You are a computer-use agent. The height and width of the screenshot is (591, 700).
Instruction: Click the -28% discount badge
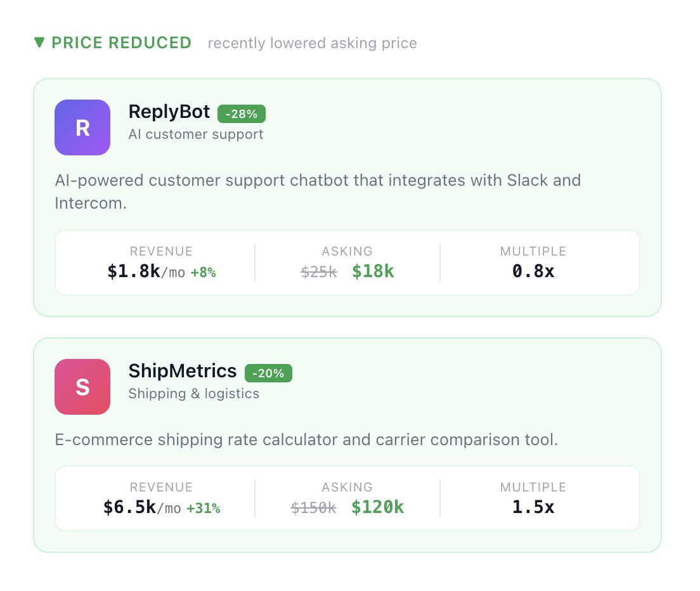click(241, 114)
